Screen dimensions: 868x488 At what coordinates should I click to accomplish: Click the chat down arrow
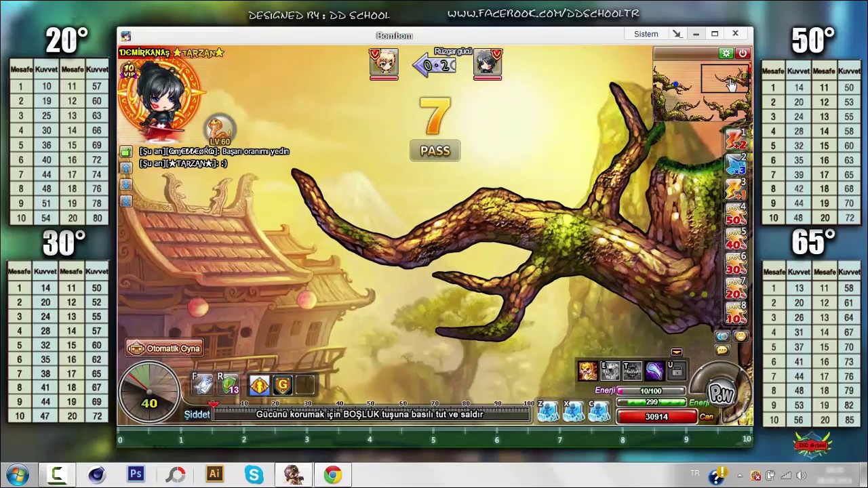point(126,184)
